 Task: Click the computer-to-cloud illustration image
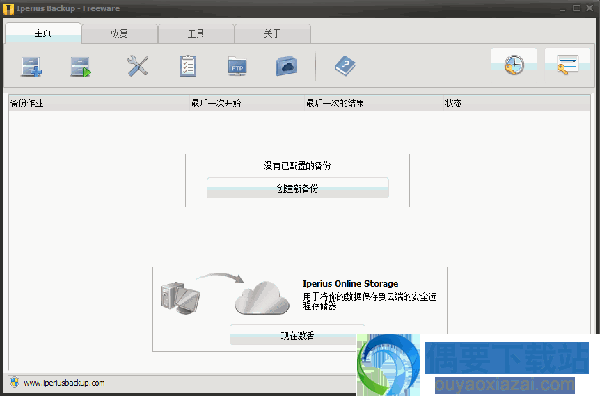(225, 293)
